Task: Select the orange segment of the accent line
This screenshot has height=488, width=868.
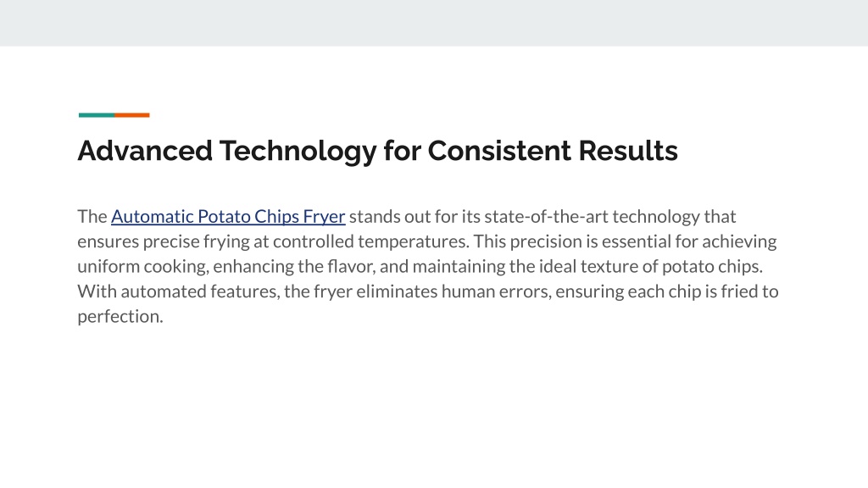Action: (x=131, y=115)
